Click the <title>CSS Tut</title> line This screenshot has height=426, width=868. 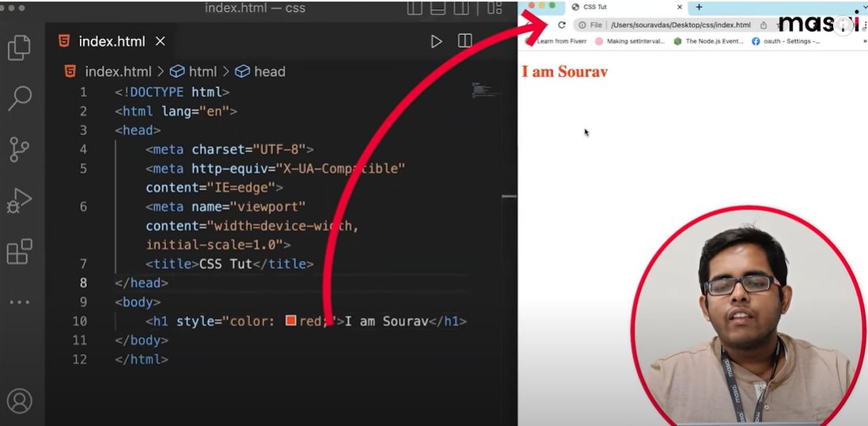coord(229,264)
